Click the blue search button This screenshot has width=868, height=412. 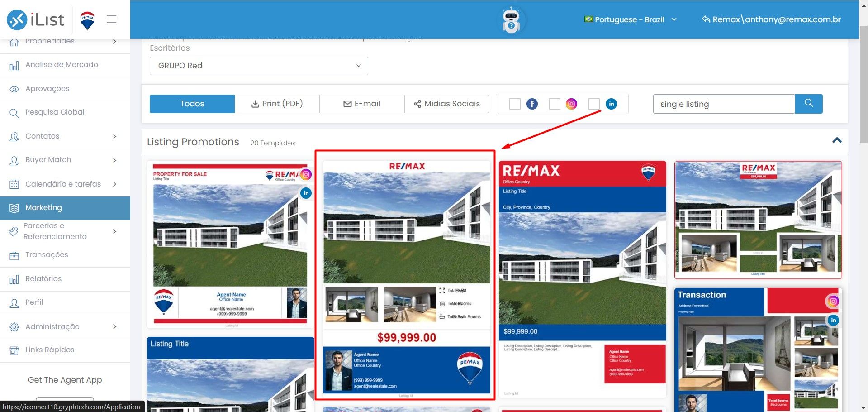(809, 104)
